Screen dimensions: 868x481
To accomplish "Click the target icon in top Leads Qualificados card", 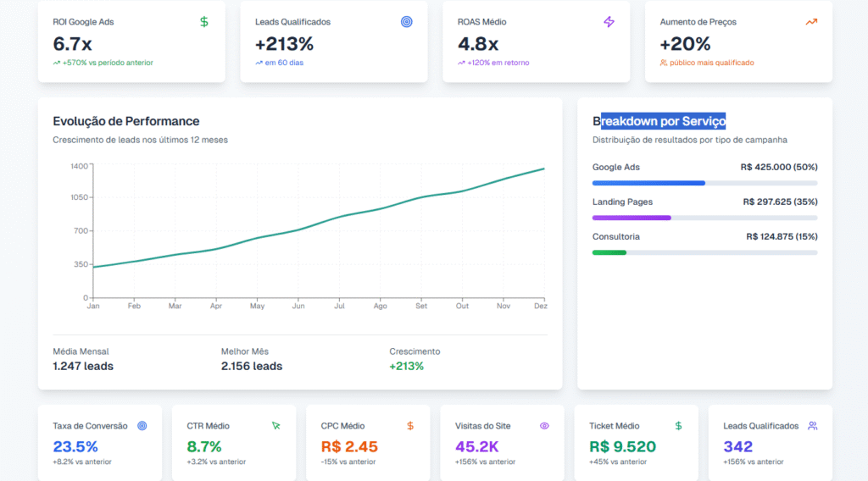I will pos(406,22).
